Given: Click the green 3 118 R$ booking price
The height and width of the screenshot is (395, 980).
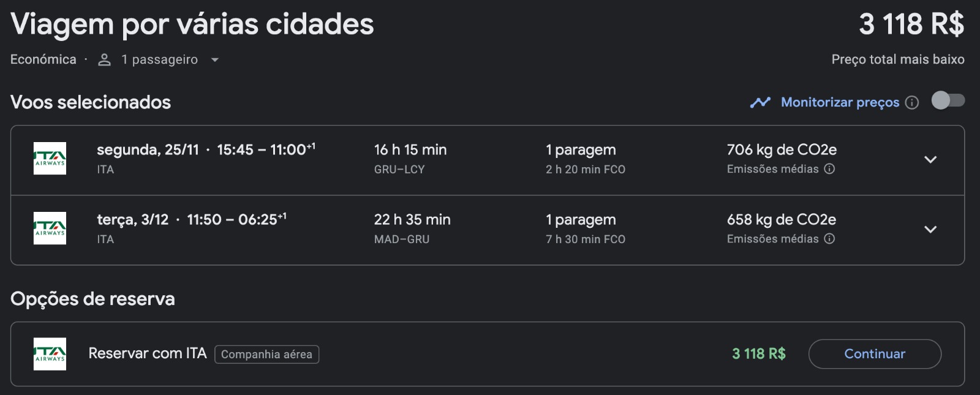Looking at the screenshot, I should pos(758,354).
